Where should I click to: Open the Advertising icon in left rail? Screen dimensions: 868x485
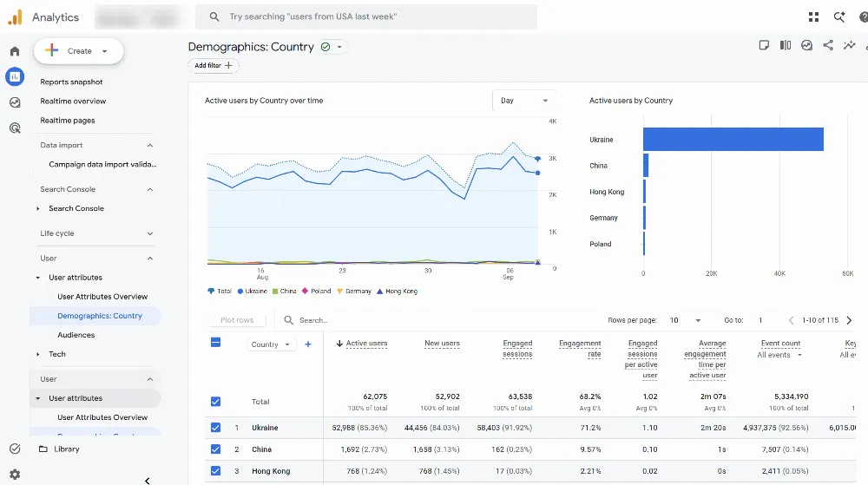[15, 128]
